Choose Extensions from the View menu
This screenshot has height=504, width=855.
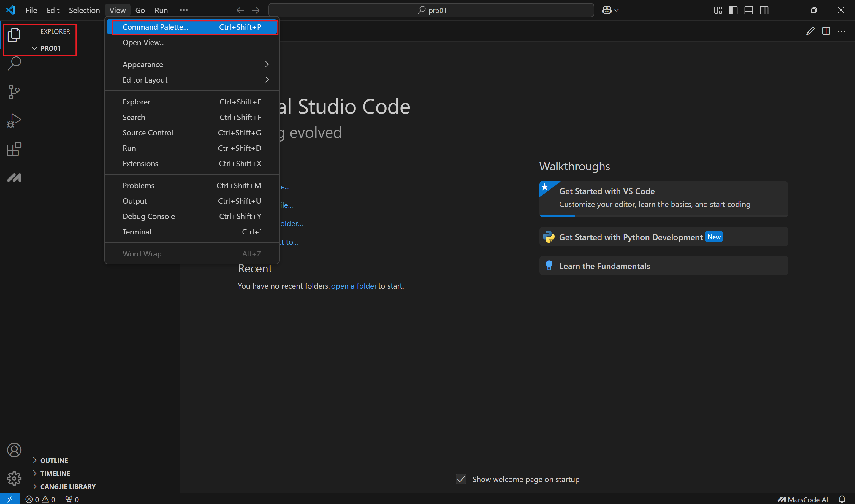point(192,164)
